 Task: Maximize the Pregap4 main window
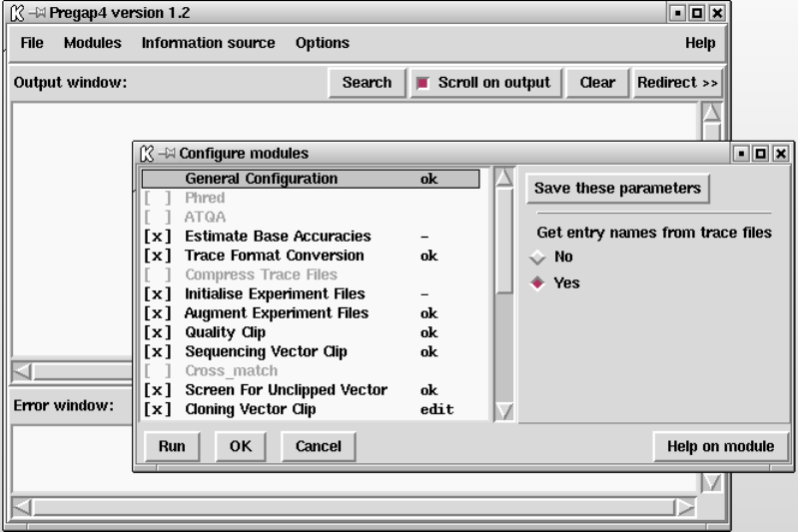tap(697, 13)
